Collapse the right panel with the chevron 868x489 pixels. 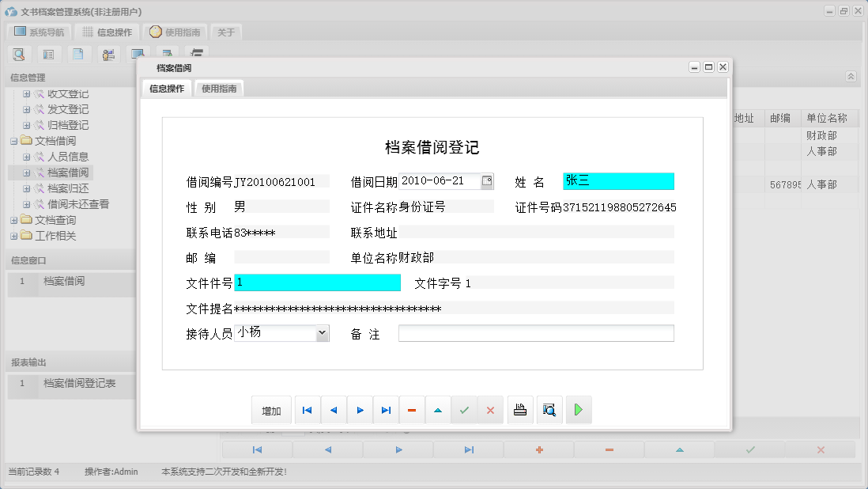(x=851, y=77)
